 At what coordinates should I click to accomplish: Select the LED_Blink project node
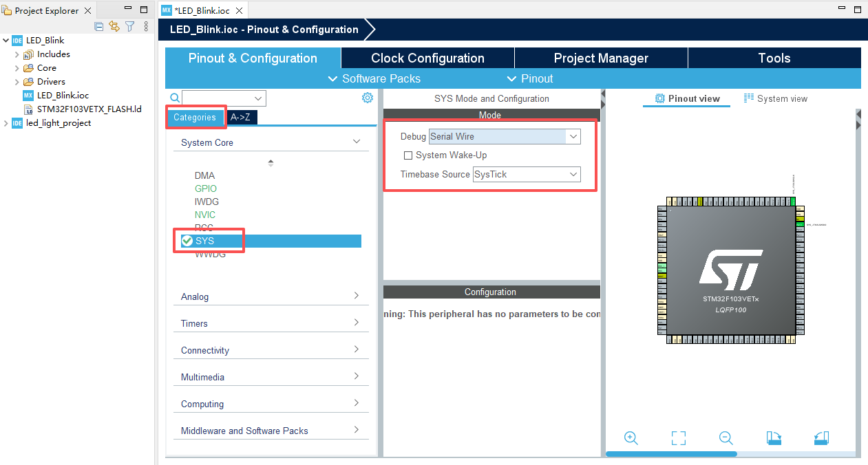tap(45, 41)
